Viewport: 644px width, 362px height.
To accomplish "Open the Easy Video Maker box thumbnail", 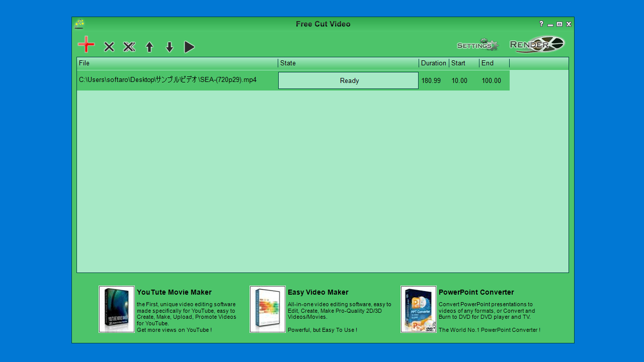I will (x=268, y=309).
